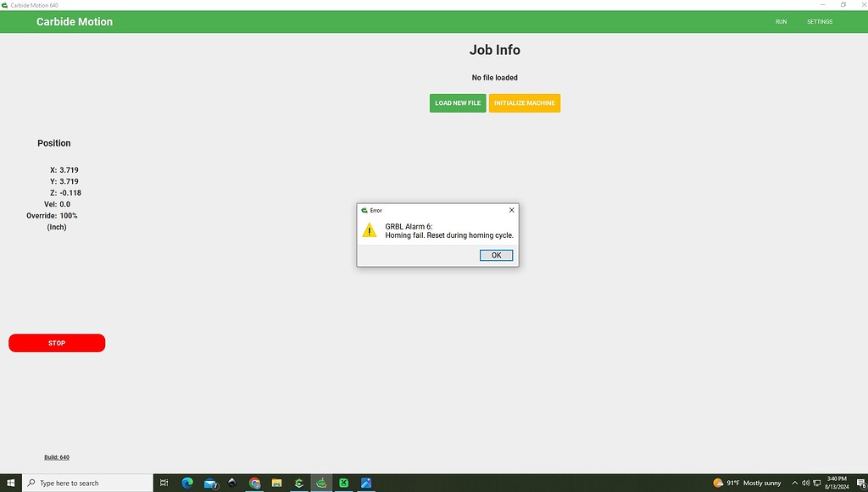Open Task View from the taskbar
This screenshot has width=868, height=492.
pyautogui.click(x=164, y=483)
